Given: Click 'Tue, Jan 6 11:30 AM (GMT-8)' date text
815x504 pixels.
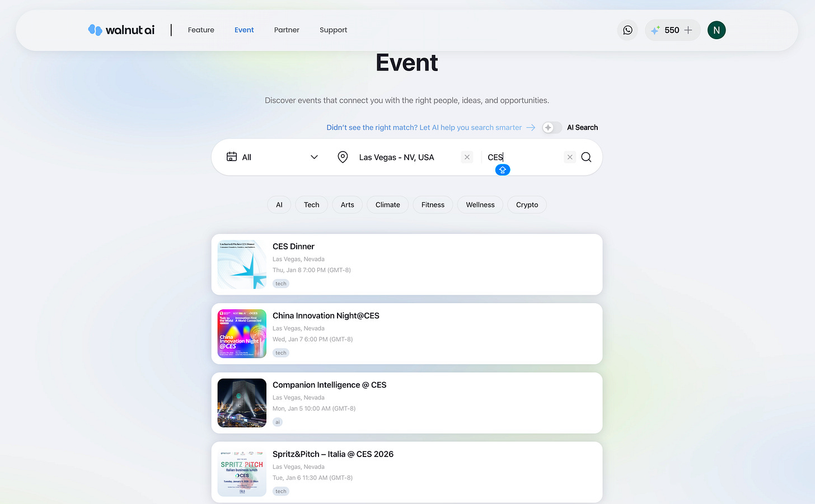Looking at the screenshot, I should 312,478.
